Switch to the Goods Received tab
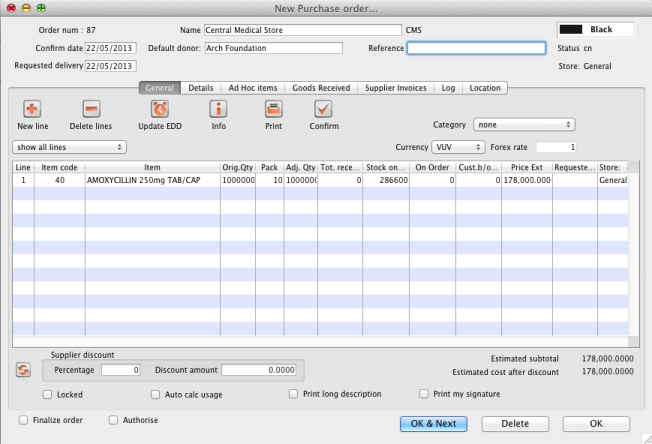Image resolution: width=652 pixels, height=444 pixels. (319, 88)
